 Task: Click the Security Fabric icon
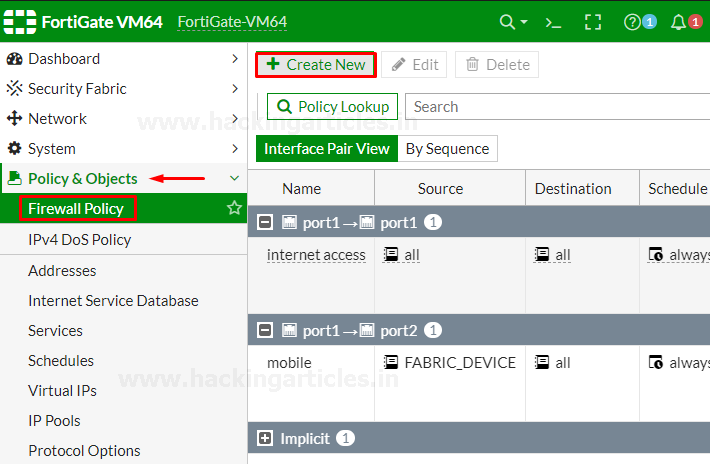(x=14, y=89)
